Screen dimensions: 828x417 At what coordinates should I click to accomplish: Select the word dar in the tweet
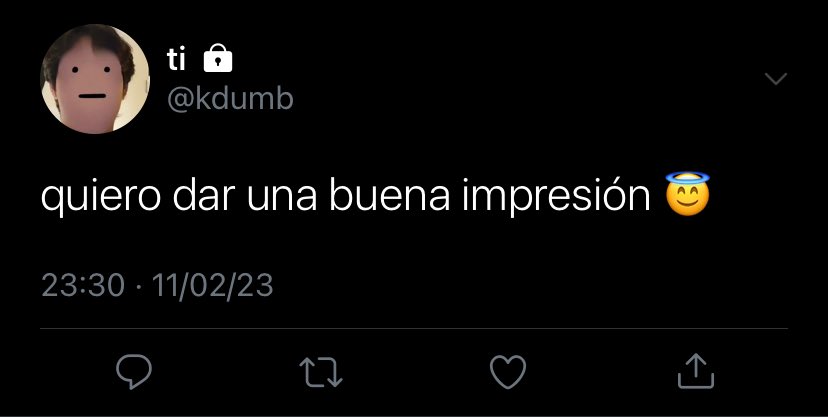[203, 195]
